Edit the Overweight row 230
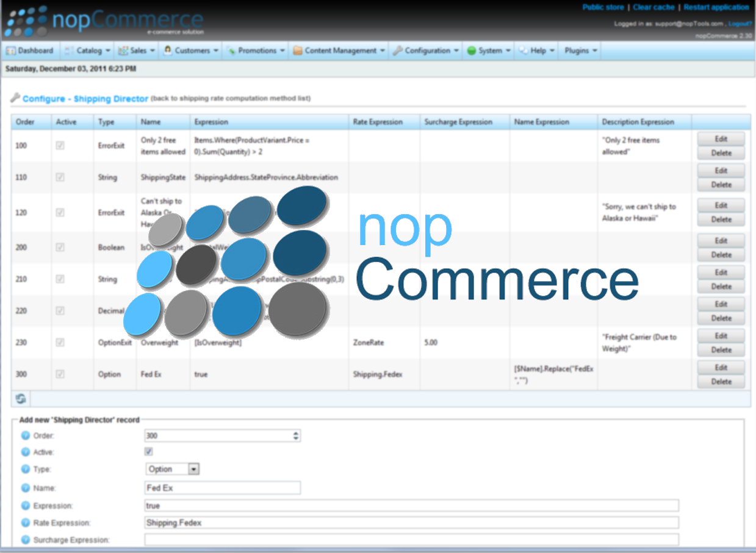The width and height of the screenshot is (756, 553). [721, 336]
